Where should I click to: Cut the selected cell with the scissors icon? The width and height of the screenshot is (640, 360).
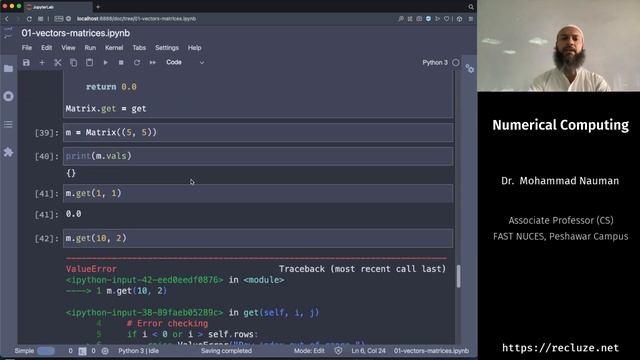click(x=58, y=62)
